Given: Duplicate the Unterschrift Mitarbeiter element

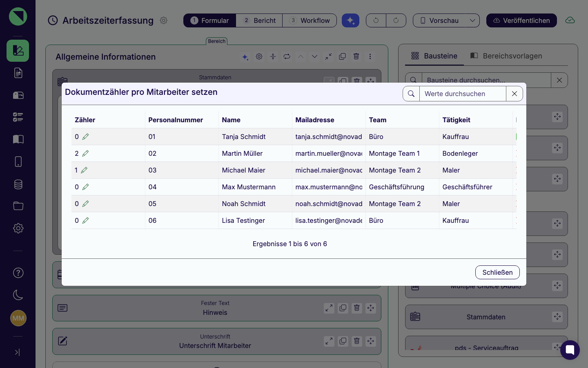Looking at the screenshot, I should tap(343, 341).
